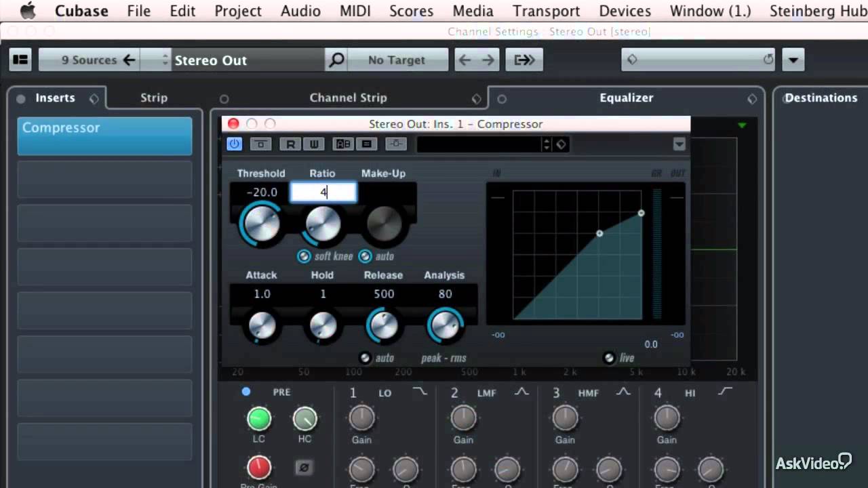Select the Compressor insert slot
Viewport: 868px width, 488px height.
pyautogui.click(x=105, y=136)
